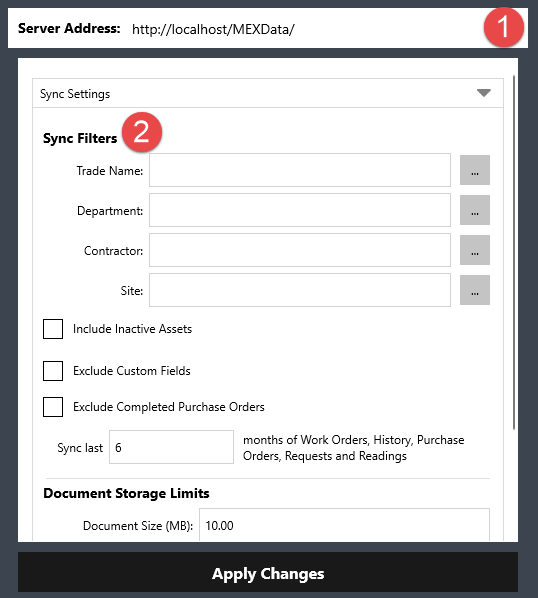The height and width of the screenshot is (598, 538).
Task: Open the Trade Name lookup ellipsis button
Action: (475, 170)
